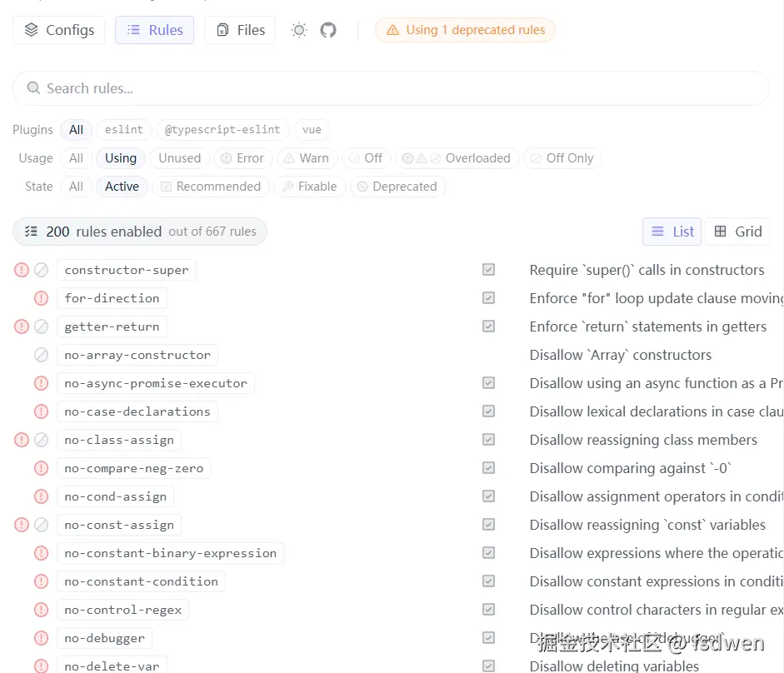Open the getter-return rule name
Screen dimensions: 784x673
112,327
